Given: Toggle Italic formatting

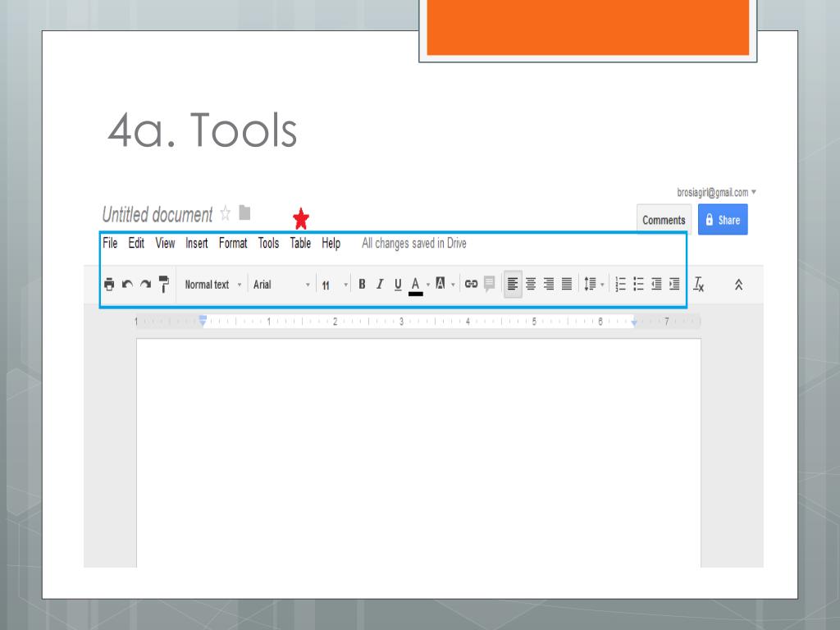Looking at the screenshot, I should tap(380, 285).
